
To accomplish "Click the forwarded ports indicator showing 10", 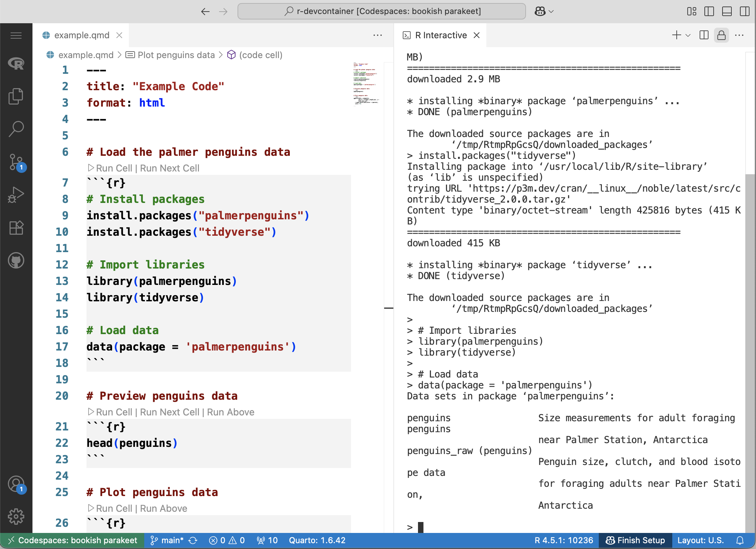I will tap(267, 540).
